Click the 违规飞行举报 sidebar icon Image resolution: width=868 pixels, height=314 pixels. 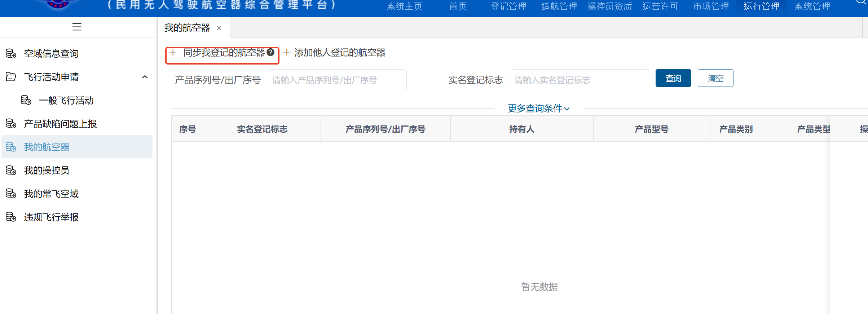coord(11,217)
